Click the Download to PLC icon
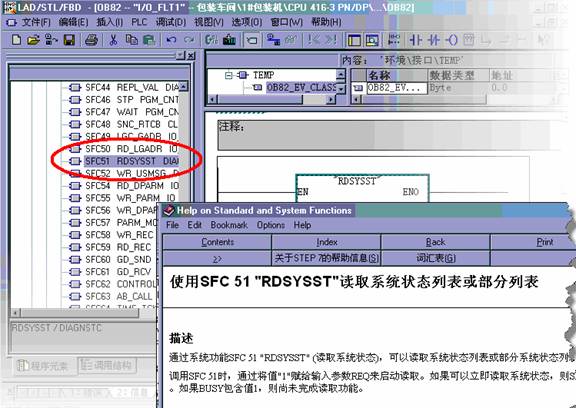The width and height of the screenshot is (576, 408). (x=229, y=40)
